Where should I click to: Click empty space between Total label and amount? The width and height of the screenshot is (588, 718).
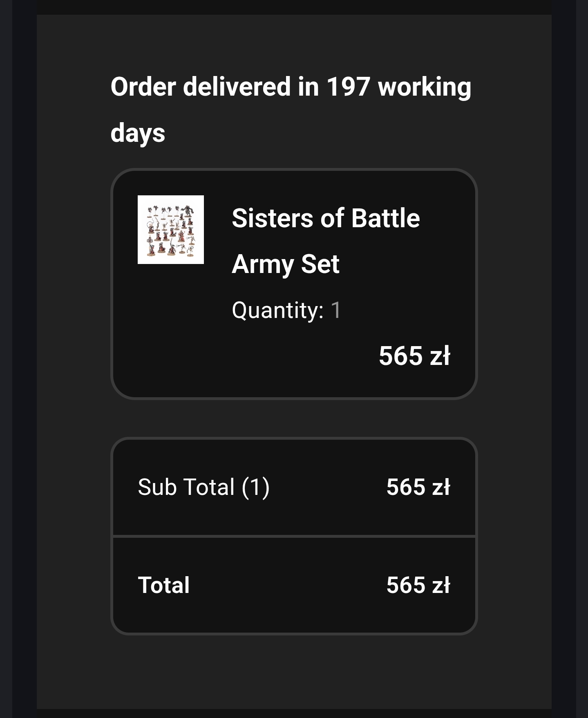[286, 585]
